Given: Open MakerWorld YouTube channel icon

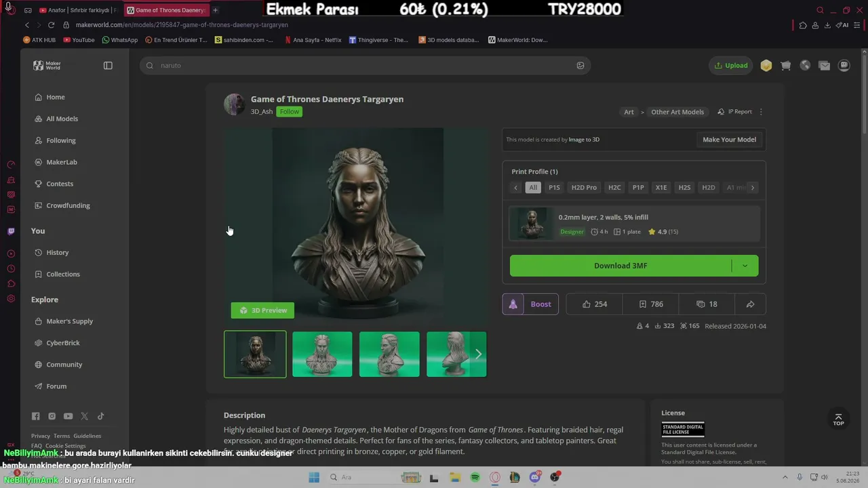Looking at the screenshot, I should pyautogui.click(x=68, y=416).
